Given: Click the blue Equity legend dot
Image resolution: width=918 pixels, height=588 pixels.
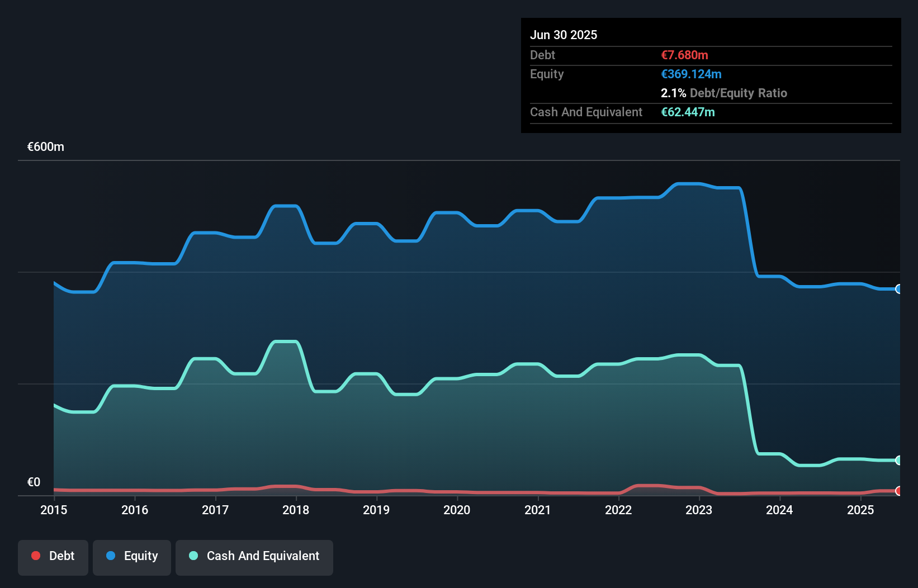Looking at the screenshot, I should pyautogui.click(x=111, y=556).
